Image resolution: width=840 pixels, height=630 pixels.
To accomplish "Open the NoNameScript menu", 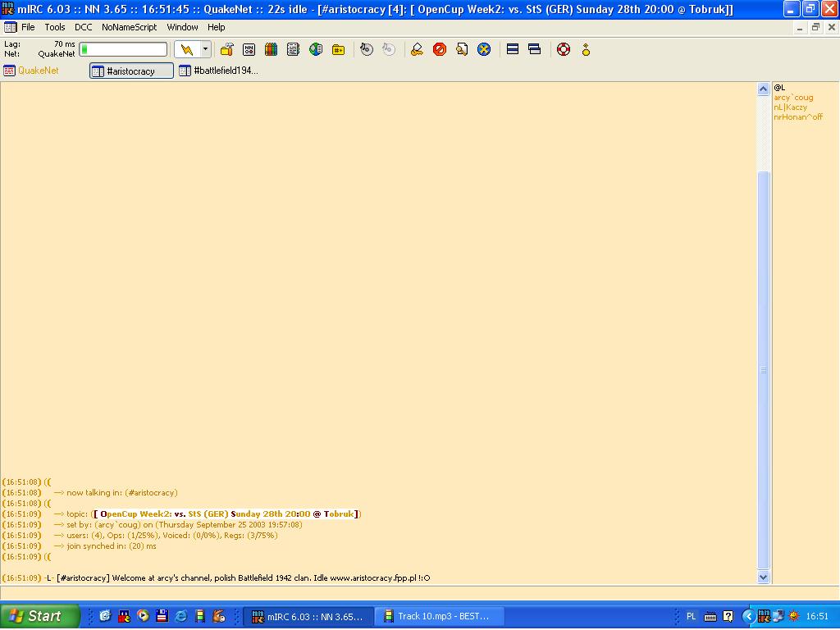I will click(129, 27).
